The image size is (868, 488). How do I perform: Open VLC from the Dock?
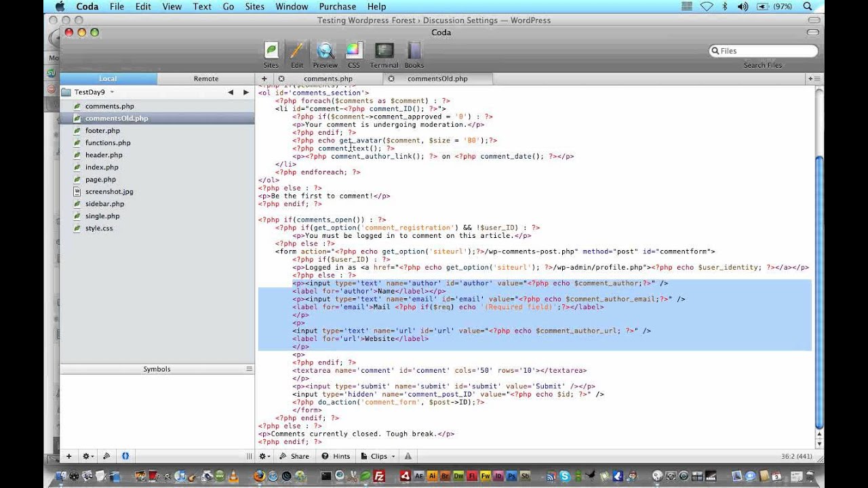tap(233, 476)
